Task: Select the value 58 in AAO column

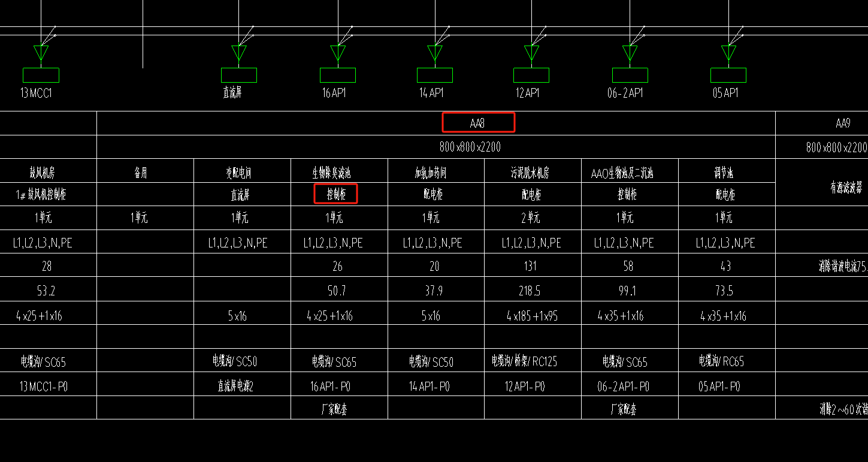Action: [x=628, y=266]
